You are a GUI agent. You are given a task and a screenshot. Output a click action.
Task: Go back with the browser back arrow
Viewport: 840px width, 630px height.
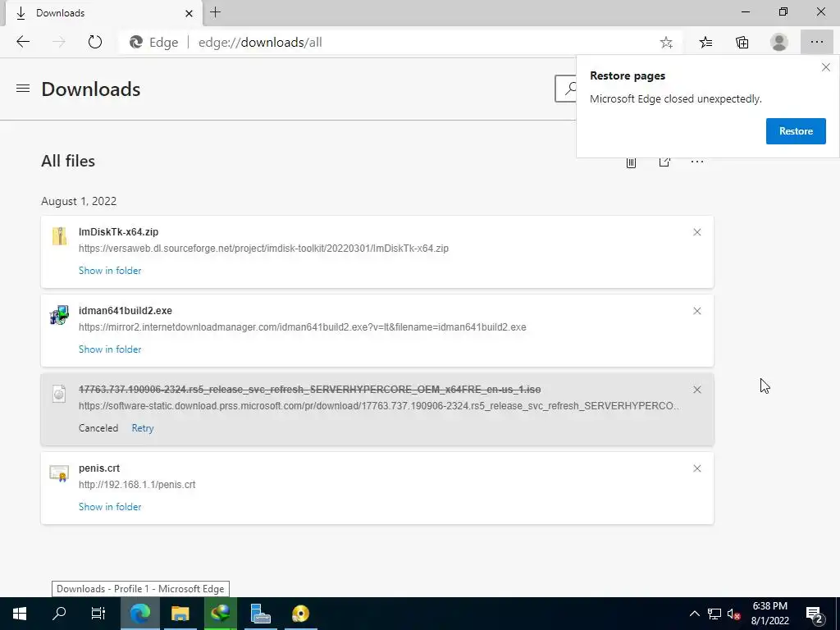[x=23, y=42]
